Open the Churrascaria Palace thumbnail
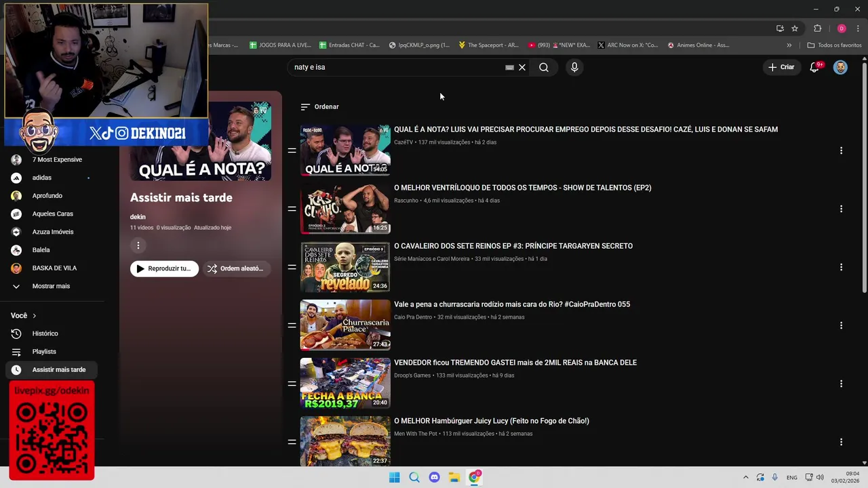 [x=345, y=325]
